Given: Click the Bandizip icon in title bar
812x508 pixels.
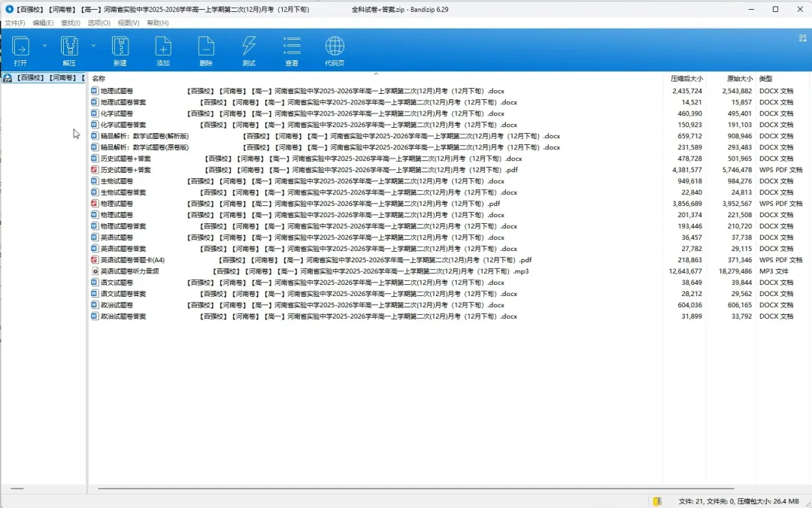Looking at the screenshot, I should point(9,9).
